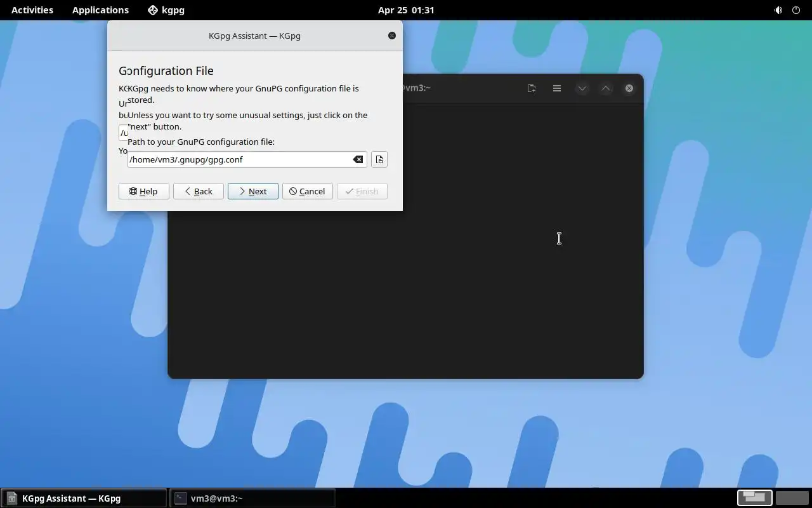Open the Applications menu

pyautogui.click(x=100, y=10)
